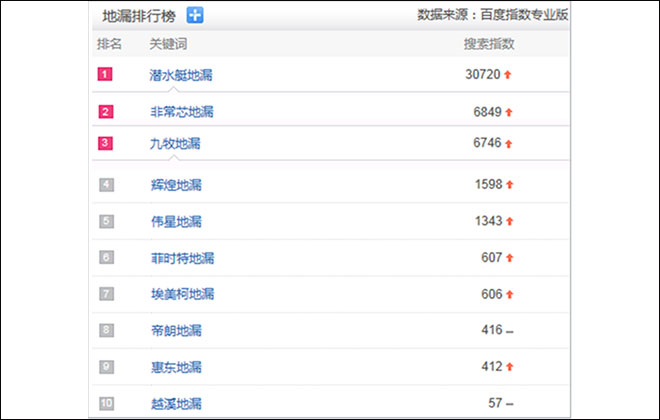This screenshot has height=420, width=660.
Task: Open the 菲时特地漏 keyword link
Action: pyautogui.click(x=183, y=258)
